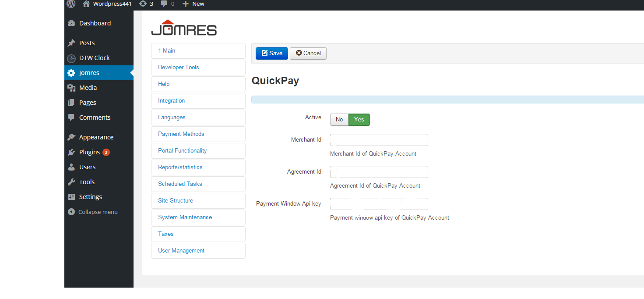The image size is (644, 299).
Task: Click the Collapse menu arrow icon
Action: (71, 212)
